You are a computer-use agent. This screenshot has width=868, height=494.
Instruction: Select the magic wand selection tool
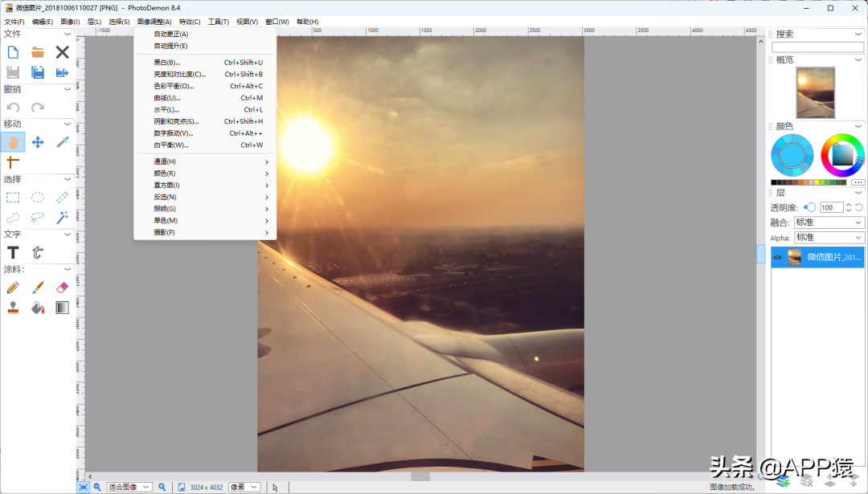(62, 218)
